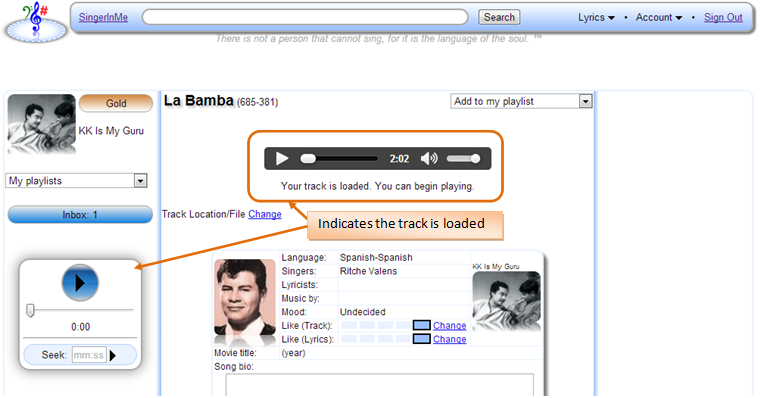
Task: Select the highlighted Like (Lyrics) rating box
Action: (x=422, y=339)
